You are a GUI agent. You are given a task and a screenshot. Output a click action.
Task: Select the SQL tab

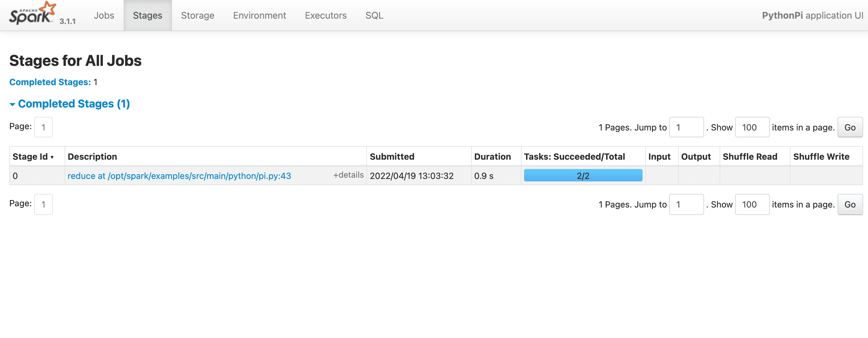374,15
